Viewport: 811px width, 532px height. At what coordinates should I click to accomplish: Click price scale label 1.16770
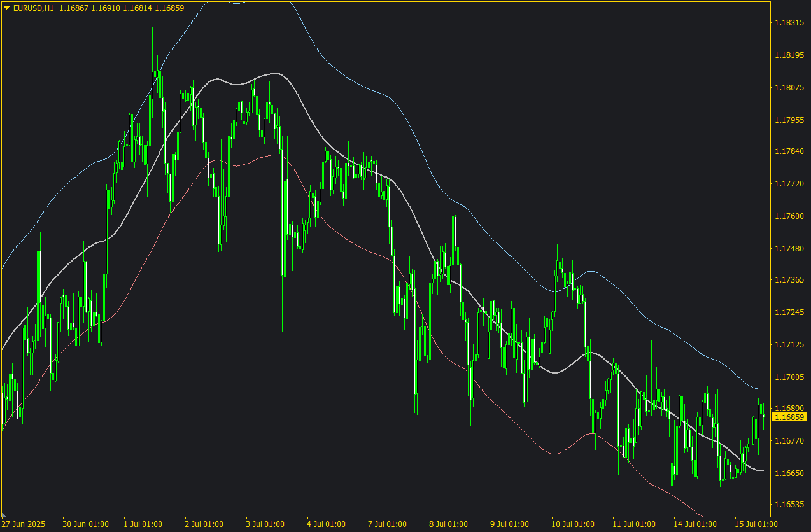point(788,441)
